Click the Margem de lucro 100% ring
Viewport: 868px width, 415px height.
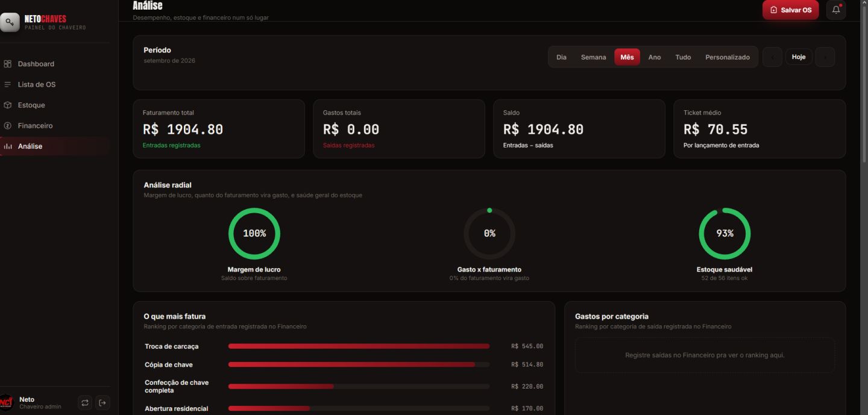coord(254,233)
